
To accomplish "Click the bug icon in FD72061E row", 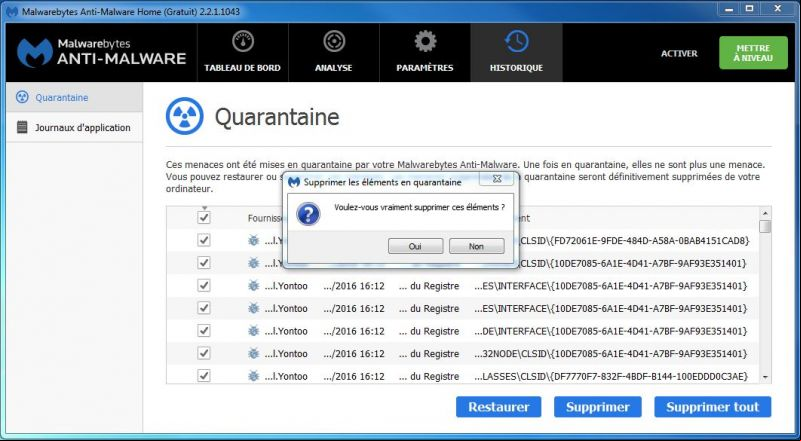I will 253,240.
